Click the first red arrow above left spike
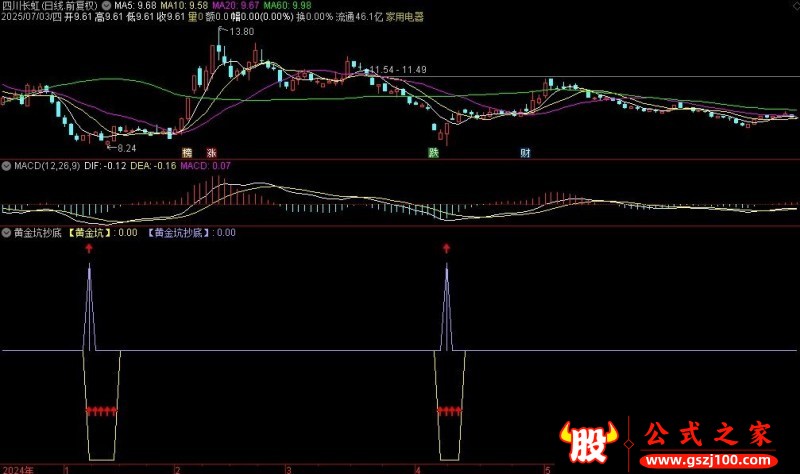Viewport: 800px width, 474px height. (90, 247)
